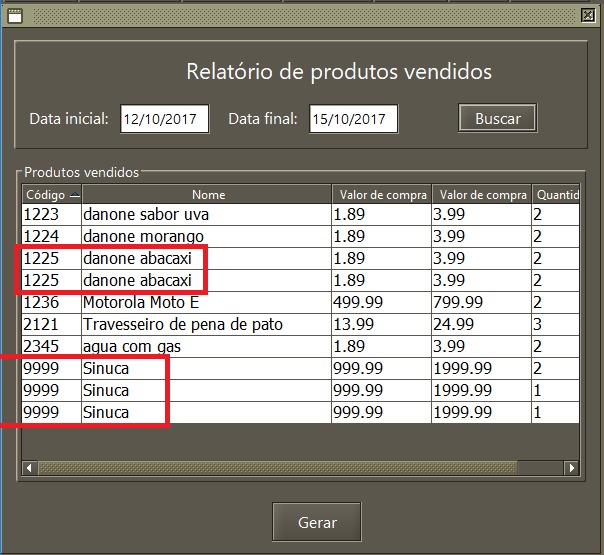Click the Buscar button

[x=498, y=118]
